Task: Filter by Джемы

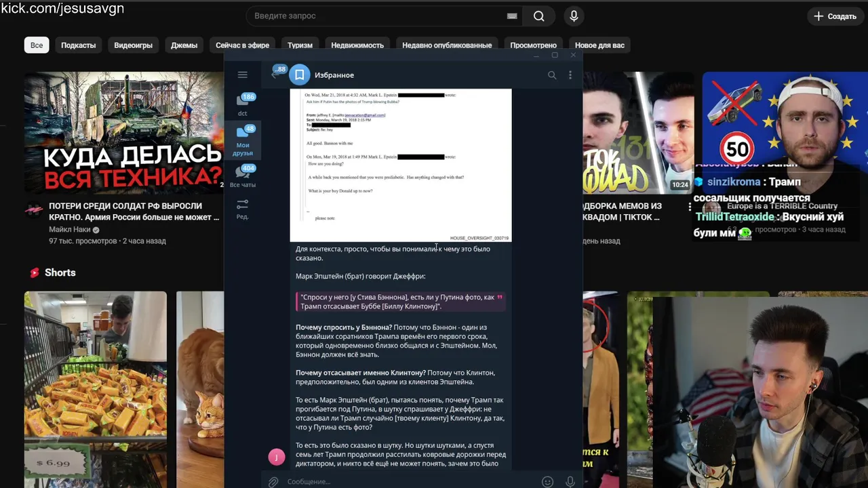Action: 184,45
